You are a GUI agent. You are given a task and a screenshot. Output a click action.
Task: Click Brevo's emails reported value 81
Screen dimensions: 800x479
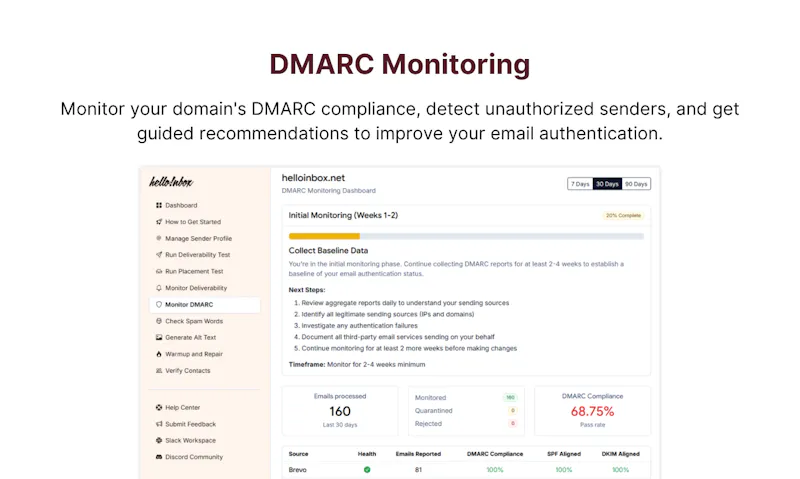(x=418, y=470)
